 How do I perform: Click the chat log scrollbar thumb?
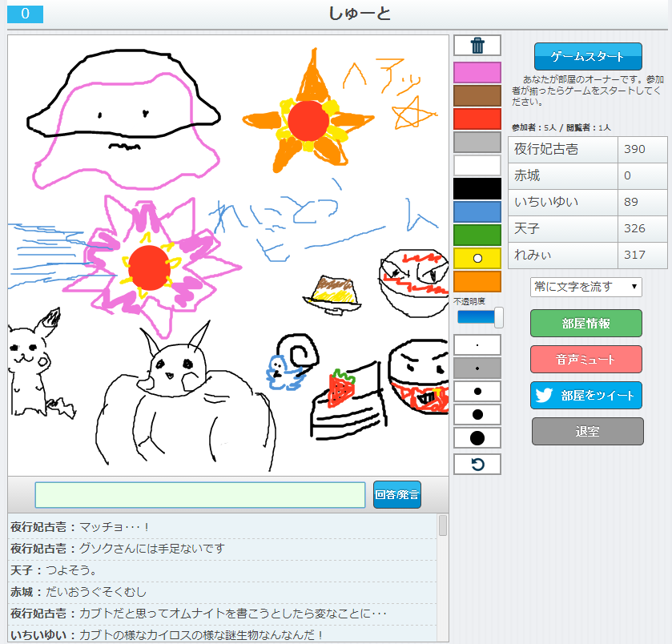point(443,525)
